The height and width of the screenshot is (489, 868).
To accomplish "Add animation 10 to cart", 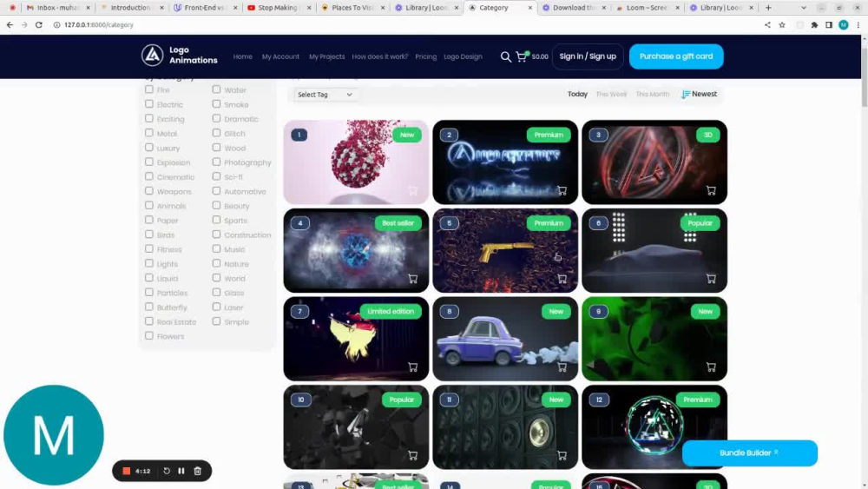I will click(413, 455).
